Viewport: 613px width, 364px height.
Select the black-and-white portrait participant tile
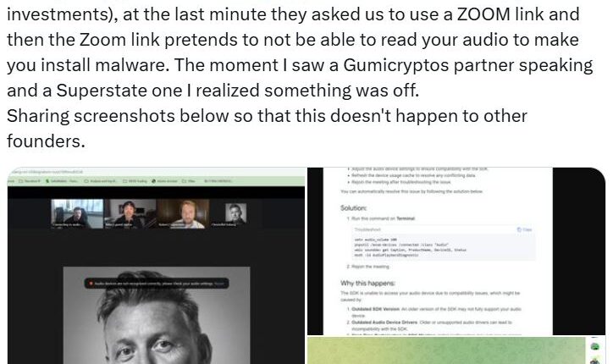(235, 213)
